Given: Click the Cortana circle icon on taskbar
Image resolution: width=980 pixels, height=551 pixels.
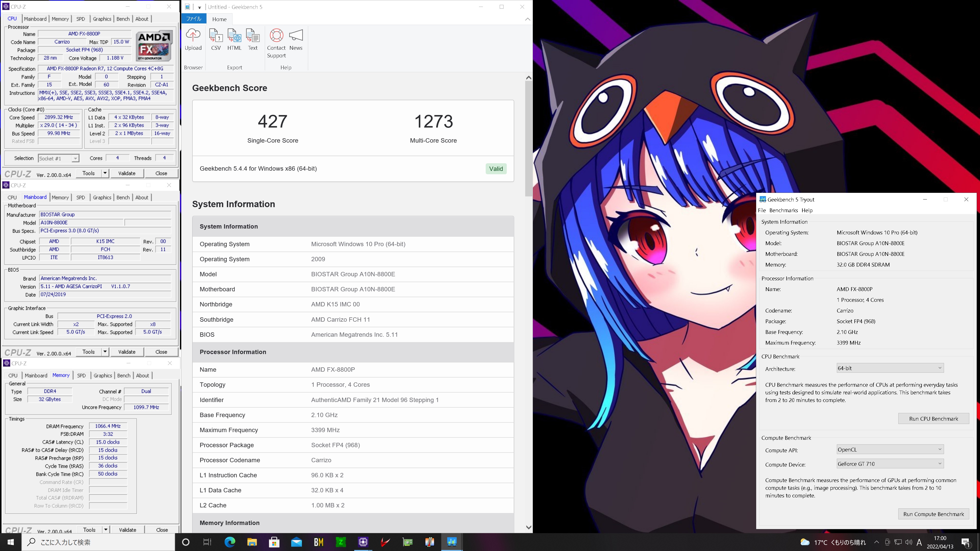Looking at the screenshot, I should click(x=186, y=542).
